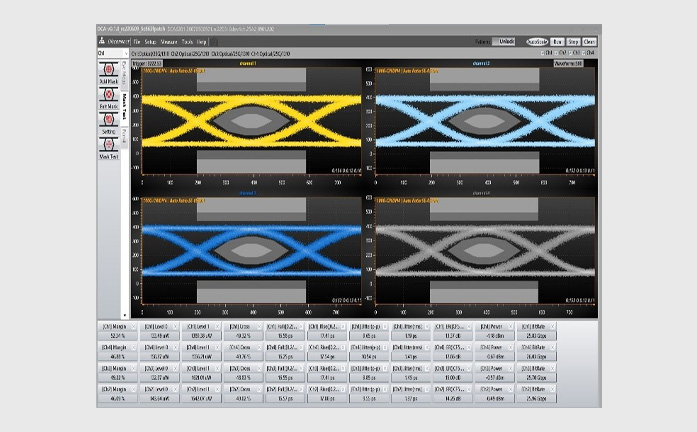Remove the Ch1 Margin measurement tile
The width and height of the screenshot is (697, 432).
134,327
